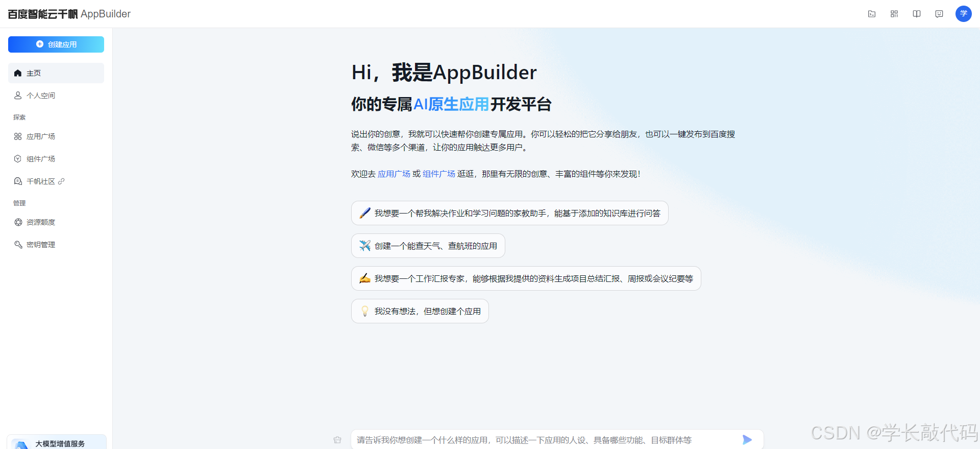
Task: Click the 管理 section label in sidebar
Action: coord(19,203)
